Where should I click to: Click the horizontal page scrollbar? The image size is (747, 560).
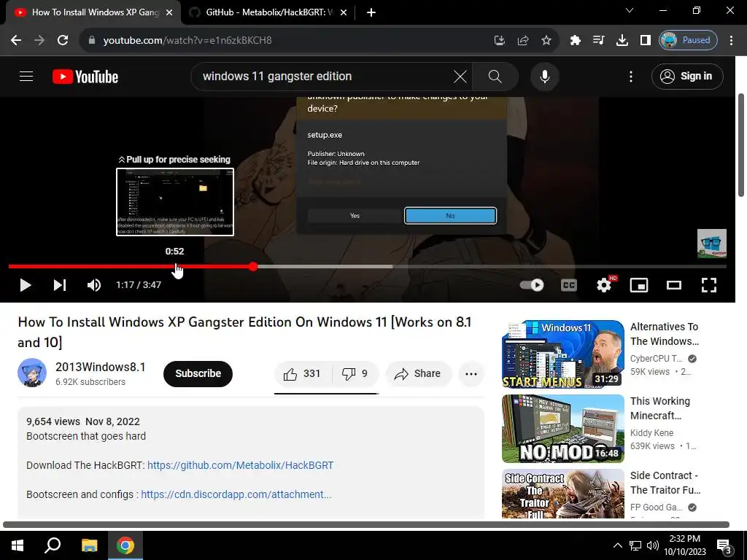pyautogui.click(x=366, y=524)
